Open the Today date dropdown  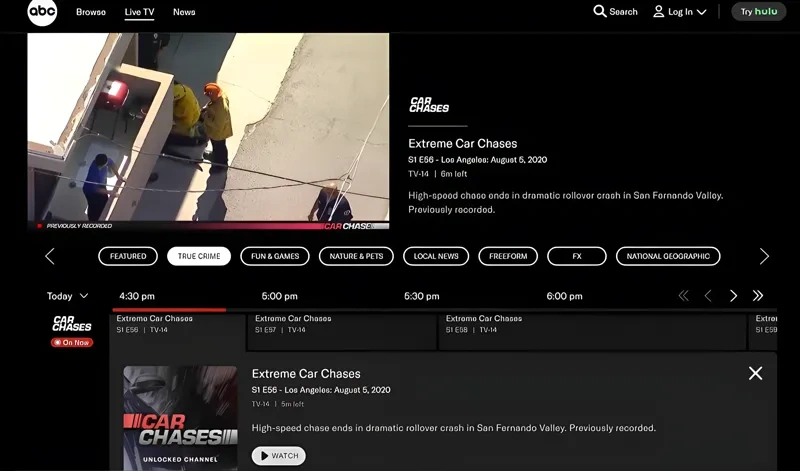68,296
